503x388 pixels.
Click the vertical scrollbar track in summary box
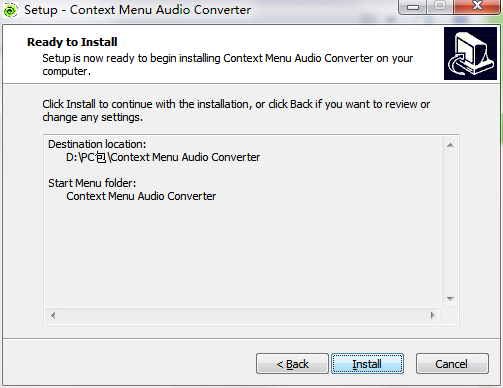pyautogui.click(x=450, y=222)
